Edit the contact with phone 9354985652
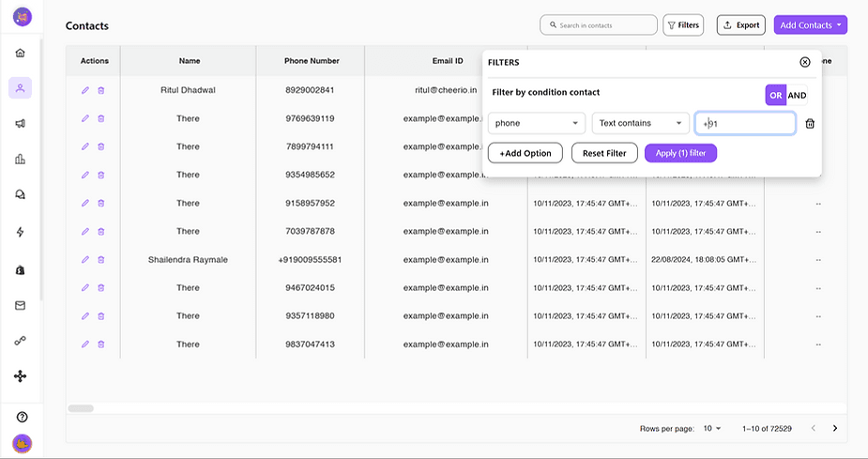Viewport: 868px width, 459px height. pyautogui.click(x=85, y=175)
